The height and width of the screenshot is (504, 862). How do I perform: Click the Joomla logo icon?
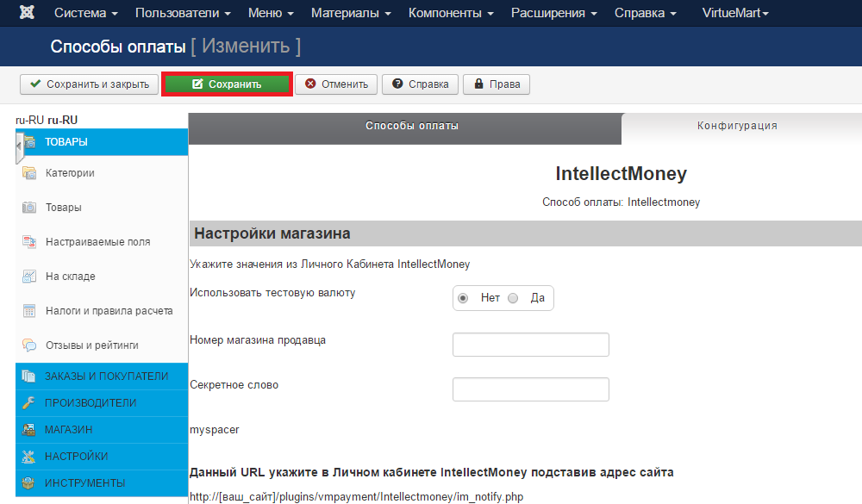(27, 13)
